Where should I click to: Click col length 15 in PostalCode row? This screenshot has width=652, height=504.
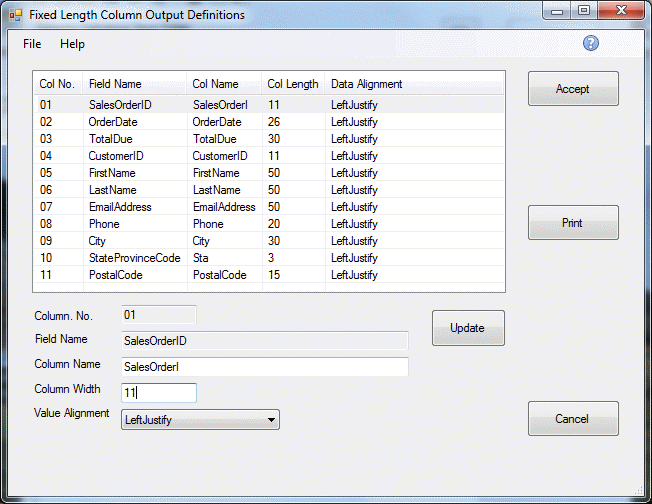[274, 275]
